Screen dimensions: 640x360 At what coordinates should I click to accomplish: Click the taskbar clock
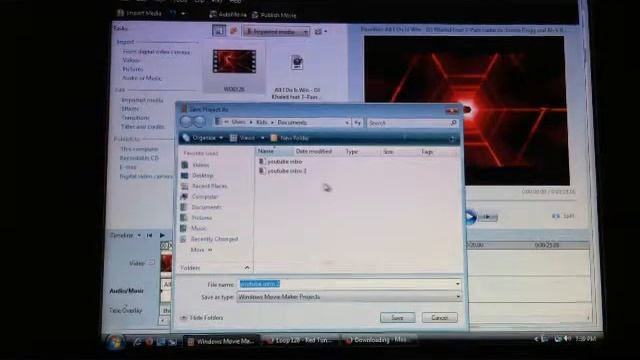(x=586, y=339)
